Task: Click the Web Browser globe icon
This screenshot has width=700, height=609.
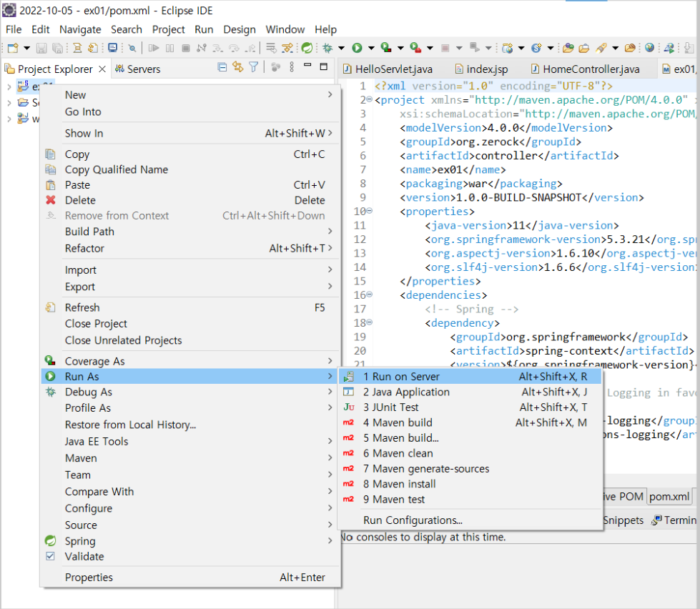Action: click(649, 48)
